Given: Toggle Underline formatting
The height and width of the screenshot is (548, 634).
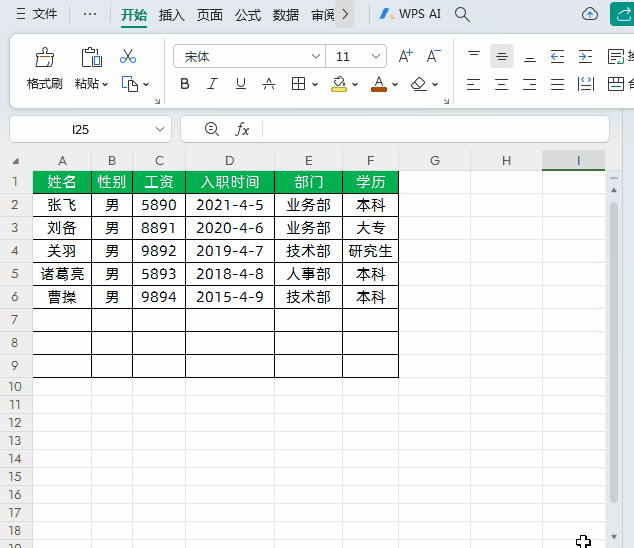Looking at the screenshot, I should point(241,84).
